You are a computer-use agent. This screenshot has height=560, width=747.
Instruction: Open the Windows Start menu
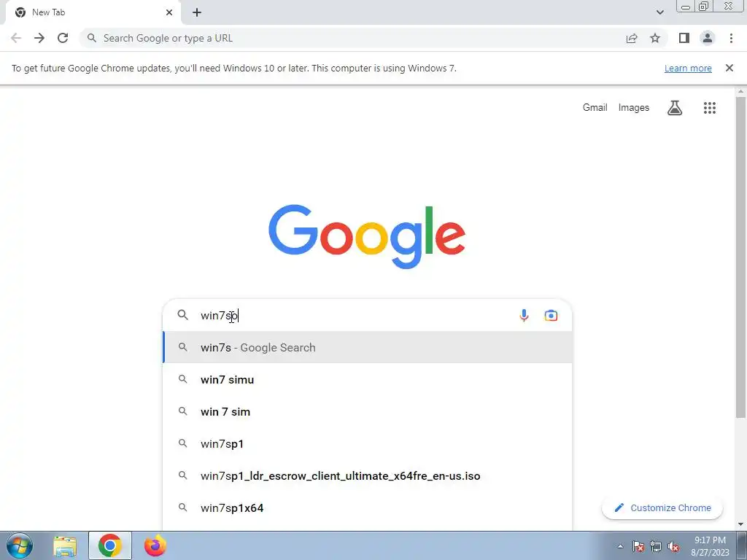click(19, 545)
